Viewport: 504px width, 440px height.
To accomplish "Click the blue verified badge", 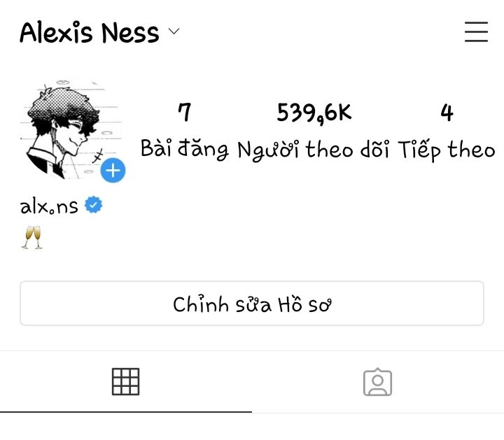I will (93, 204).
